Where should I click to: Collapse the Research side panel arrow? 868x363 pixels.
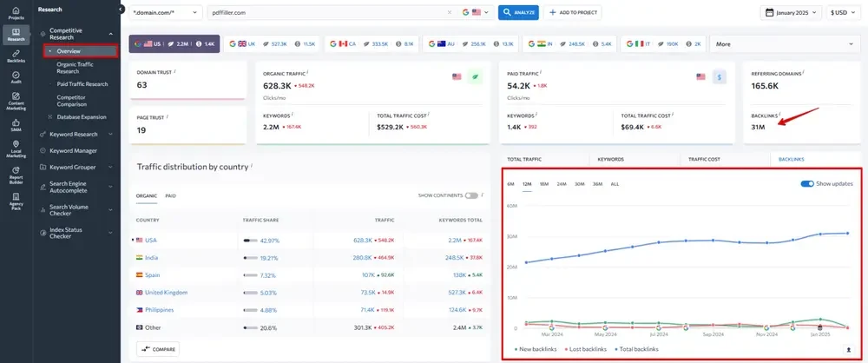coord(122,10)
